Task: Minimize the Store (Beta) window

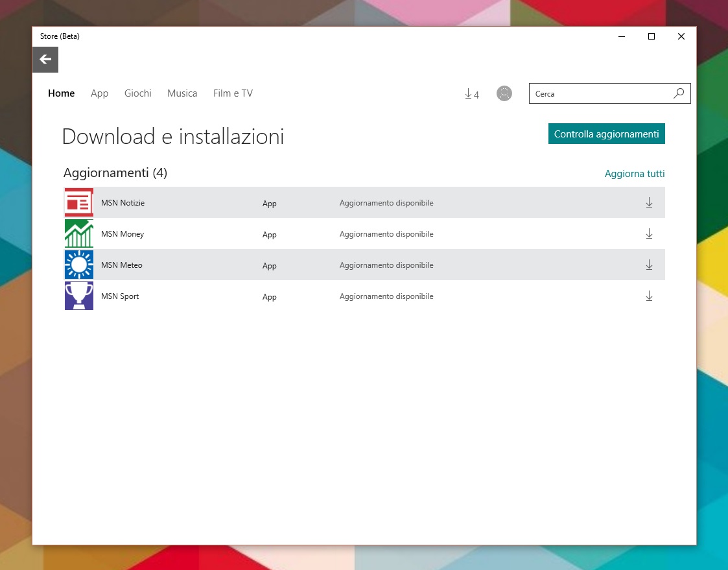Action: tap(622, 36)
